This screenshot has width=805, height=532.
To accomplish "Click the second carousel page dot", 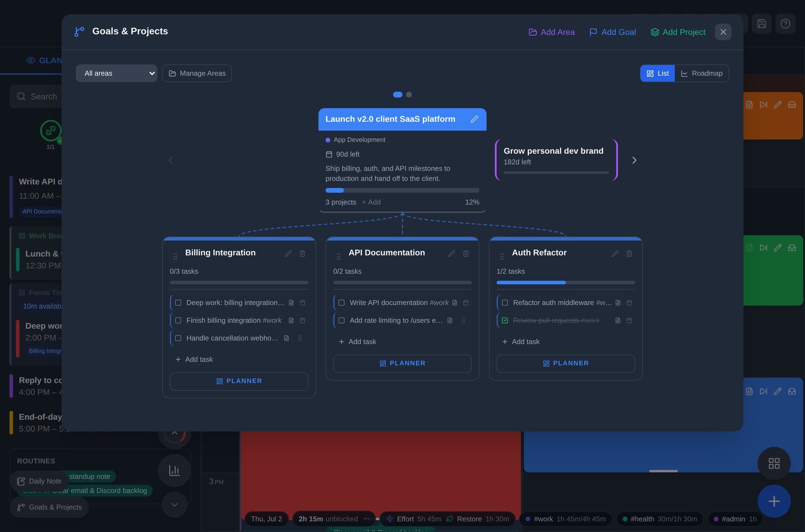I will point(409,95).
